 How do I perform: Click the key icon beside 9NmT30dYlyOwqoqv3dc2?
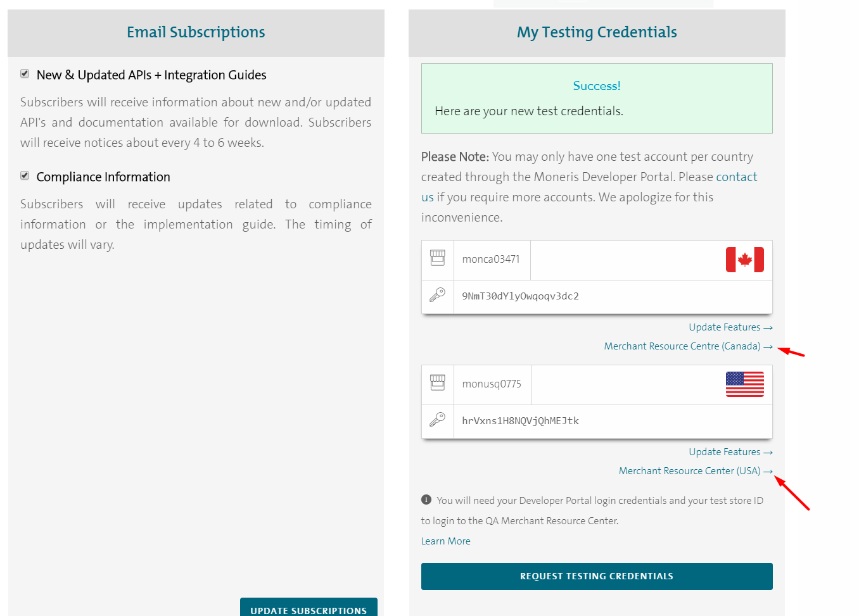coord(438,295)
